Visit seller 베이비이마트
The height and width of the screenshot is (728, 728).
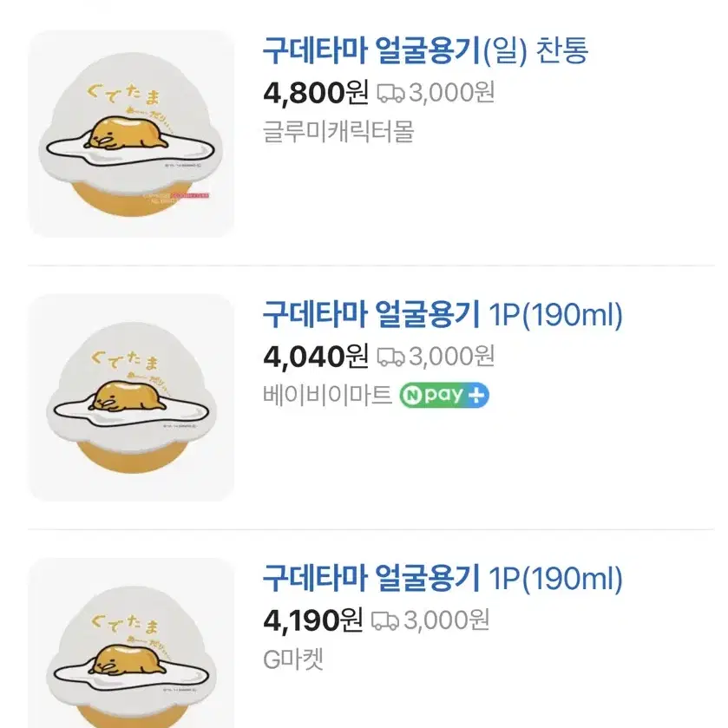click(327, 395)
